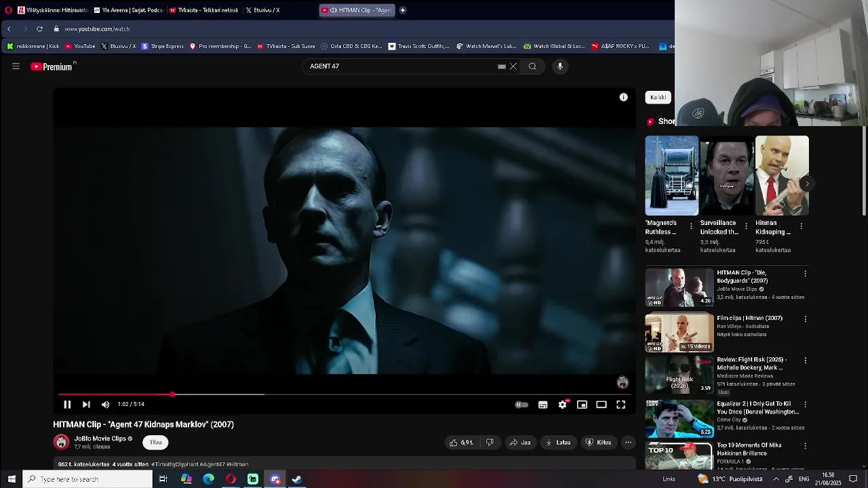This screenshot has height=488, width=868.
Task: Download the video with Lataa
Action: [x=558, y=443]
